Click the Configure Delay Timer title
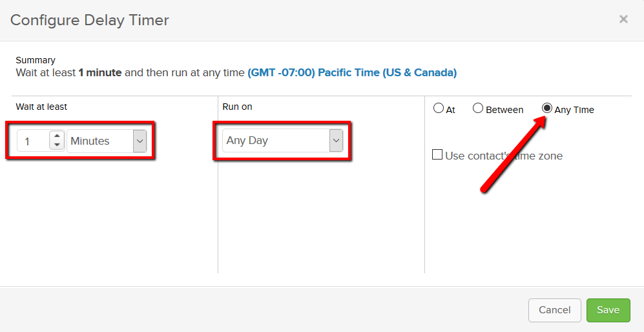The image size is (644, 332). point(90,20)
